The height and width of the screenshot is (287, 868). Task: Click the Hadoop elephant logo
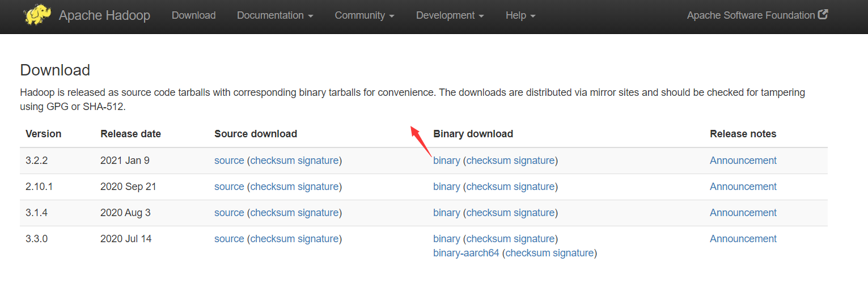(x=37, y=15)
